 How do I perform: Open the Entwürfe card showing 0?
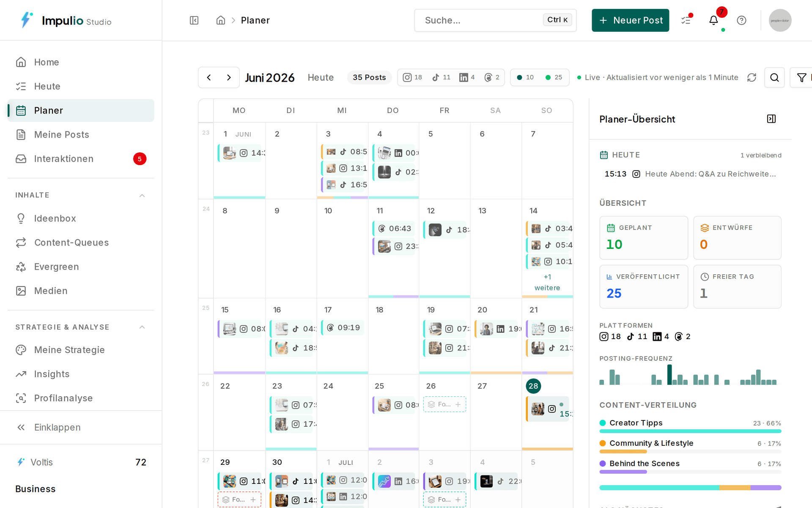pos(737,238)
